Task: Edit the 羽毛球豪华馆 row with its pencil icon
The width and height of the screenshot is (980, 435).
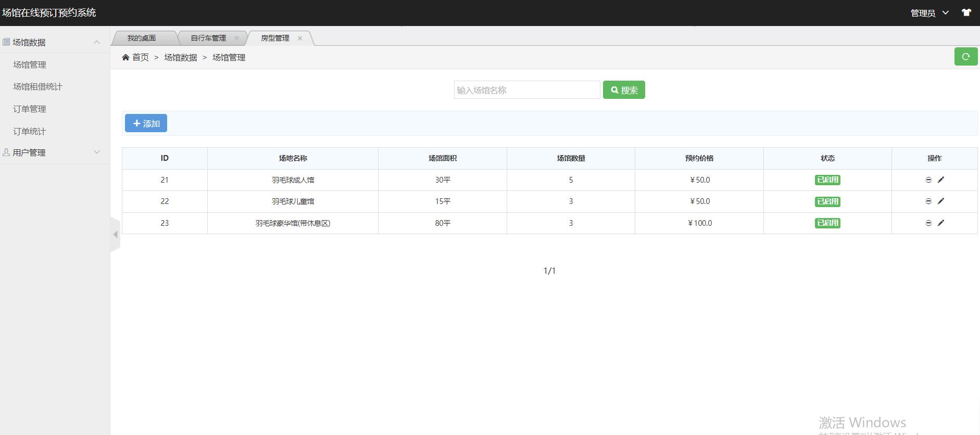Action: coord(940,223)
